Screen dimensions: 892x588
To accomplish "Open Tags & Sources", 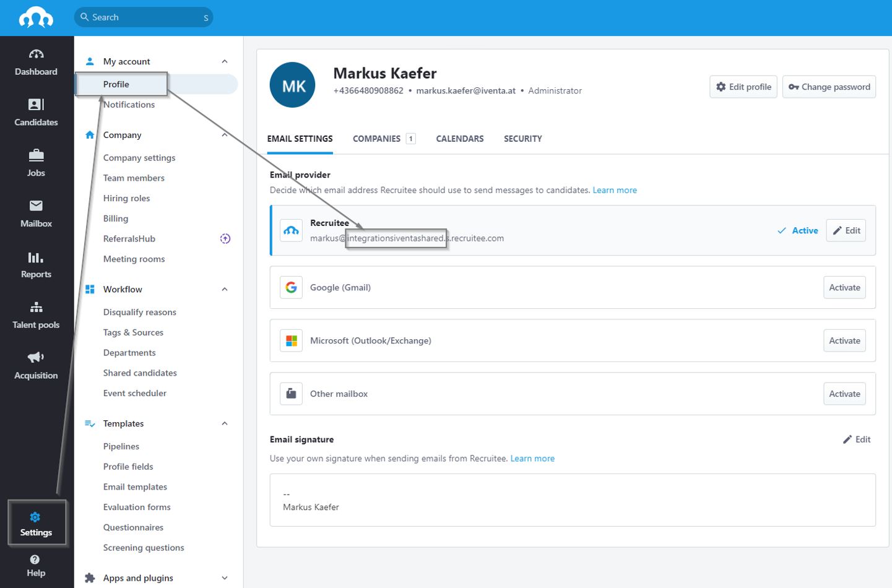I will pyautogui.click(x=133, y=332).
